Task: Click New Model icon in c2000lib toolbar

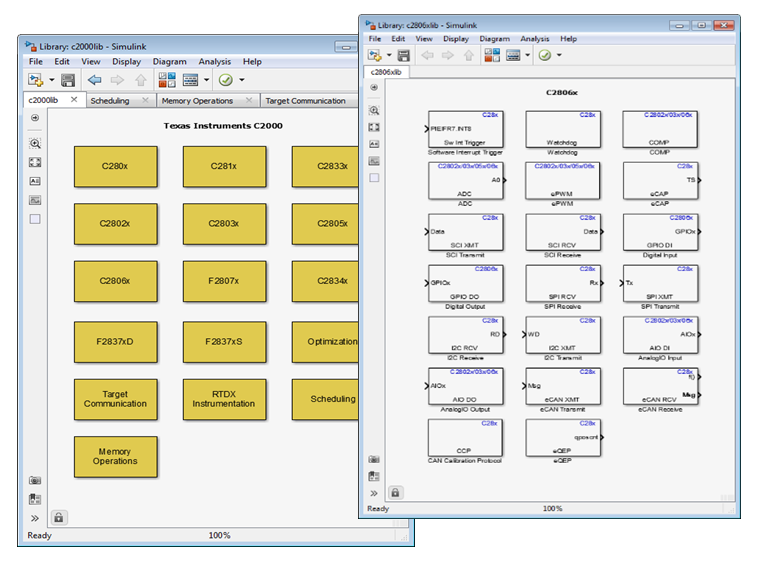Action: [35, 80]
